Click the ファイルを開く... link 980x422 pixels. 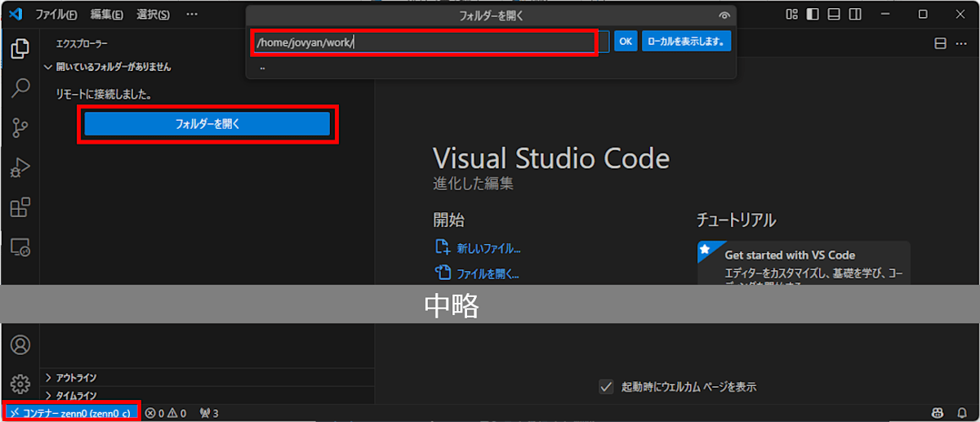click(x=488, y=273)
